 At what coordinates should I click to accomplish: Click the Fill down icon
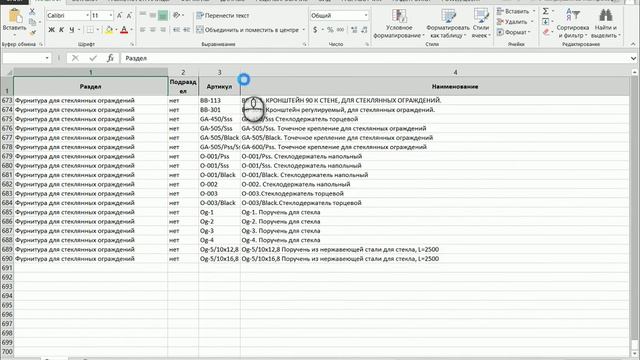coord(546,22)
